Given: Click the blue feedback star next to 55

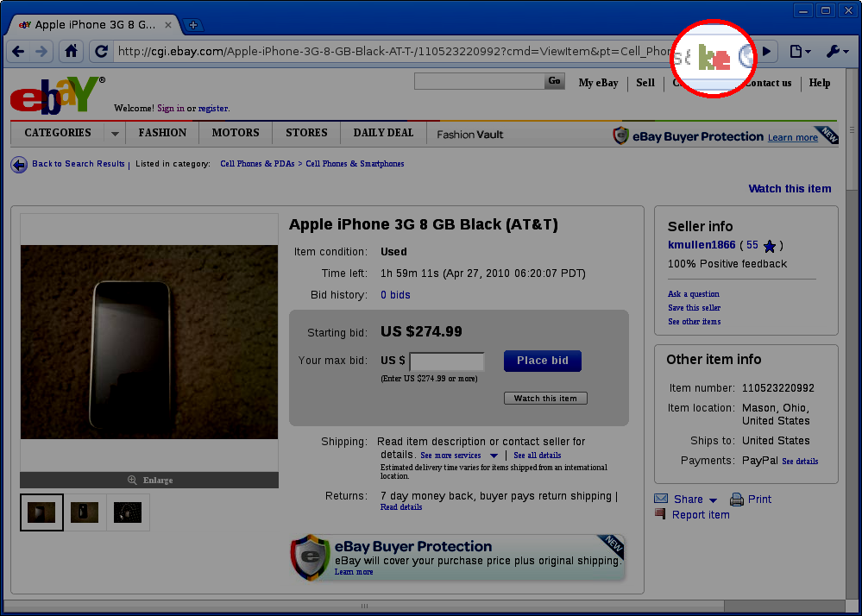Looking at the screenshot, I should pyautogui.click(x=770, y=246).
